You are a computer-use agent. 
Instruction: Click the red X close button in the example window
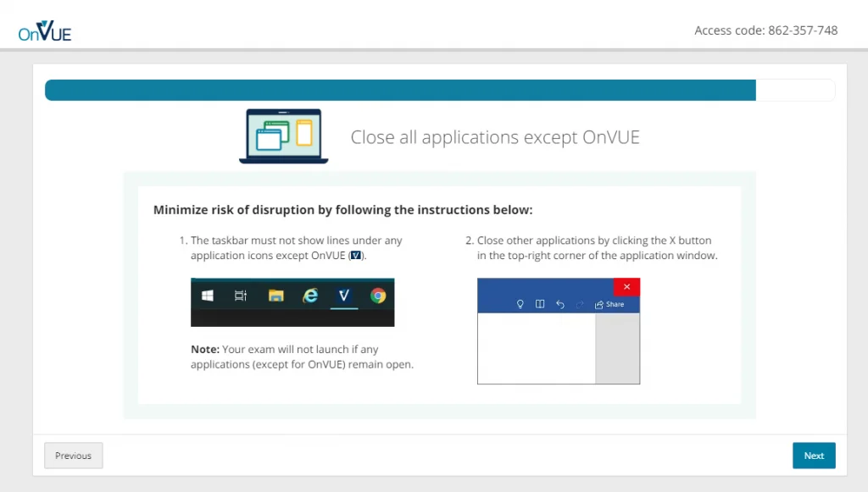point(626,287)
